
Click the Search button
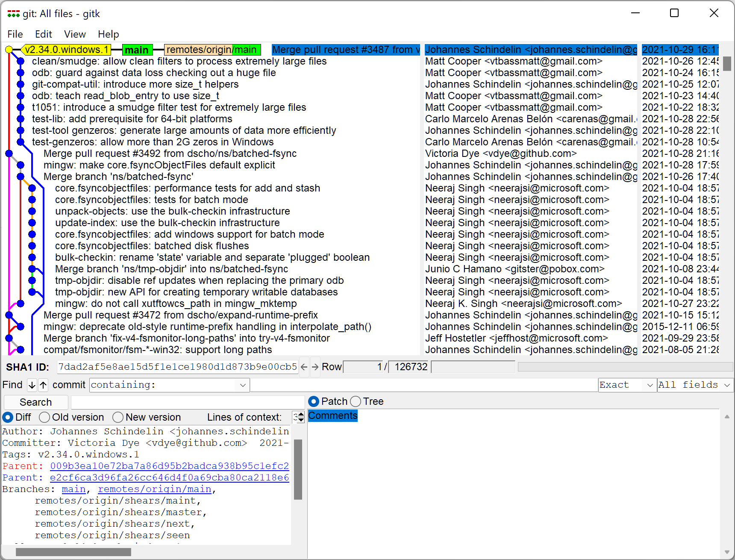tap(35, 402)
